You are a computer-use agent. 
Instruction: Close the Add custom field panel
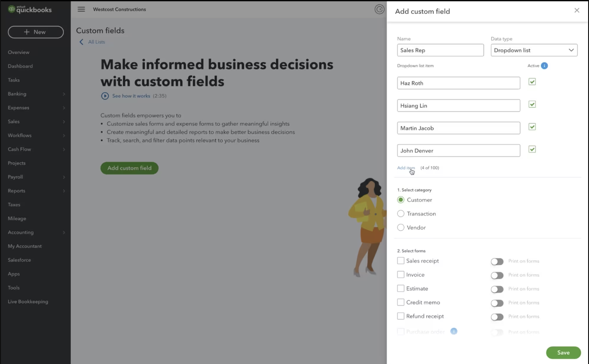576,10
